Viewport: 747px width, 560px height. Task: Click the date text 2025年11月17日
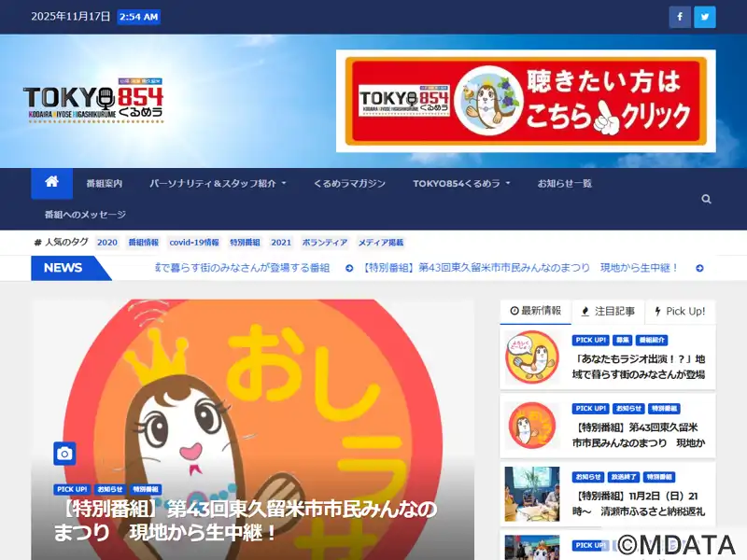point(71,17)
